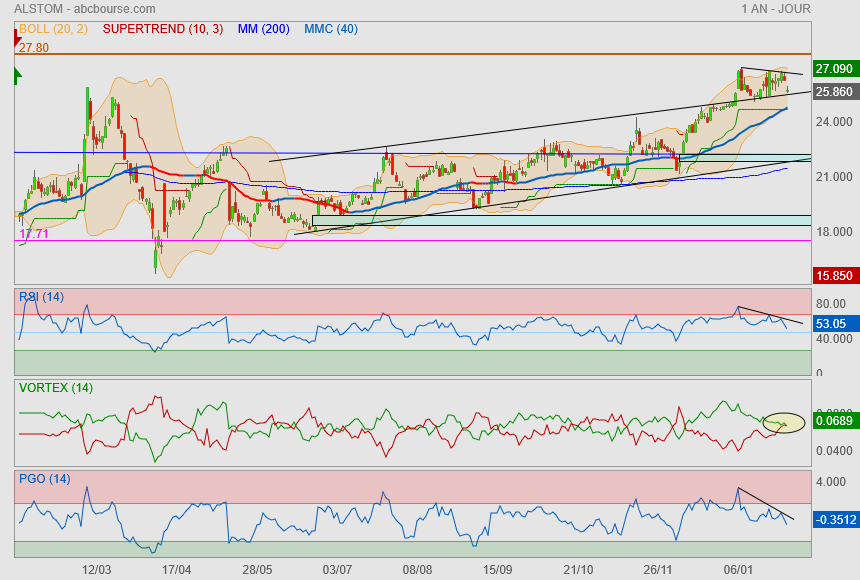Click the VORTEX (14) indicator label
The width and height of the screenshot is (860, 580).
pos(55,387)
